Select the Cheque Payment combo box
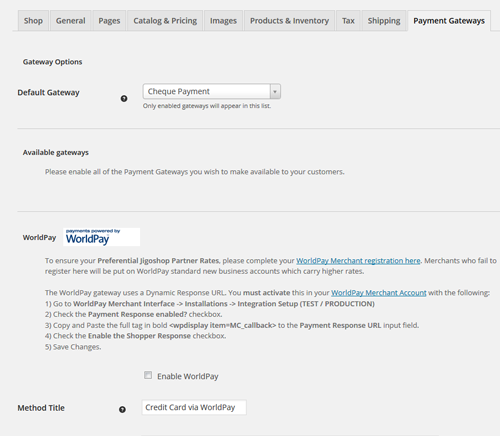 tap(212, 91)
